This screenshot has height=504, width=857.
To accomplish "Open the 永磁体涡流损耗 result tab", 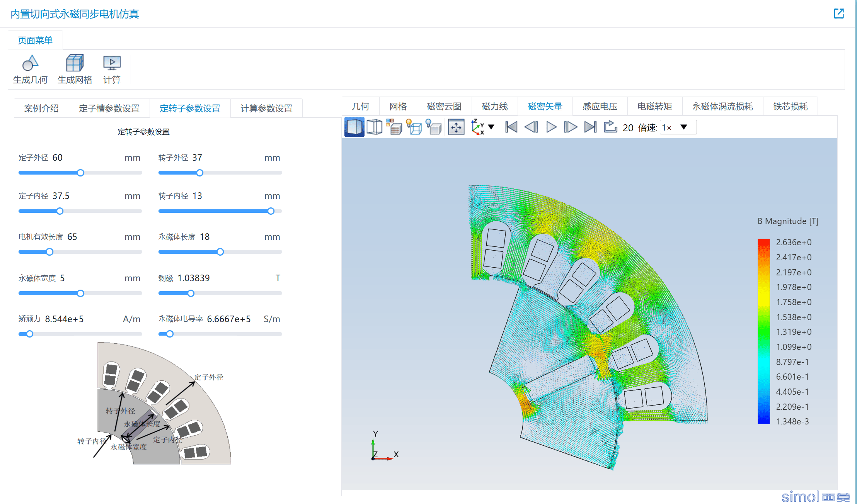I will (722, 106).
